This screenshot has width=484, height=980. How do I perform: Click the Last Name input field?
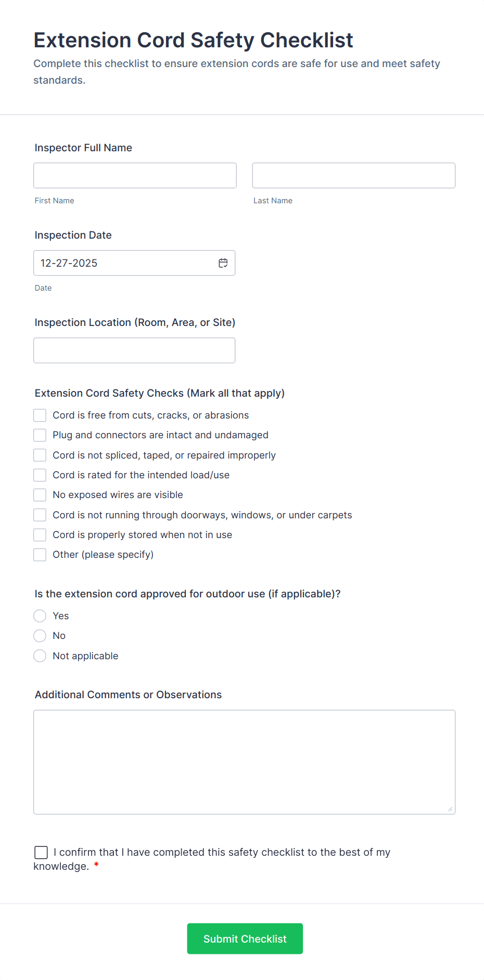click(x=353, y=176)
